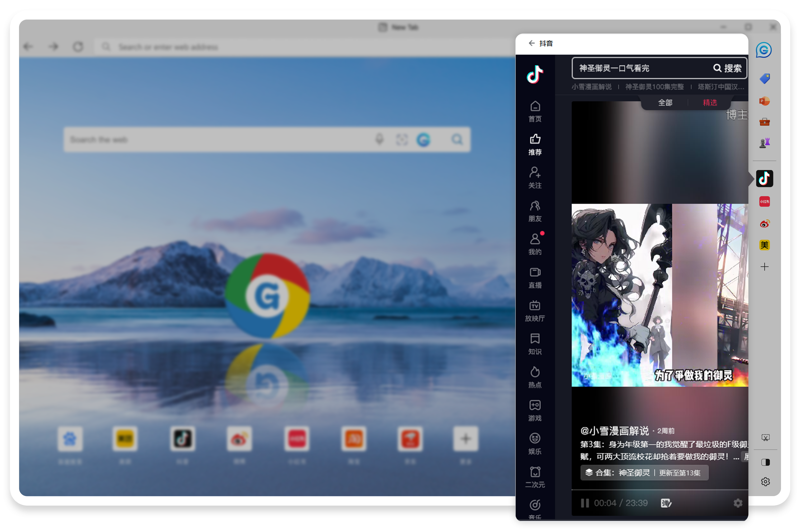
Task: Open the 塔斯汀中国汉... search suggestion
Action: 721,87
